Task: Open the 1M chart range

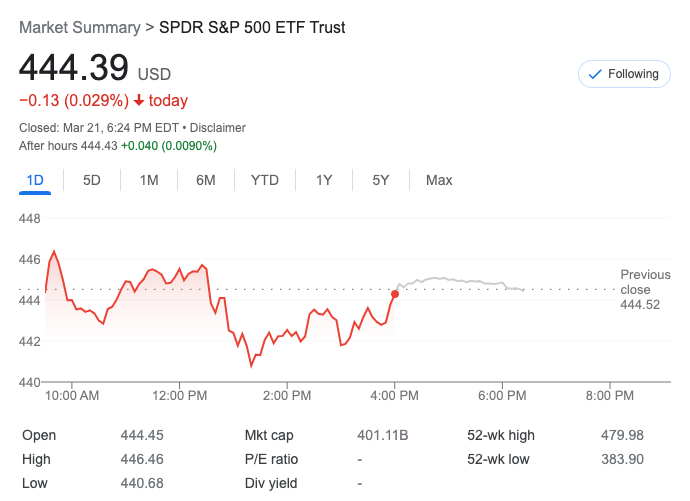Action: pos(149,180)
